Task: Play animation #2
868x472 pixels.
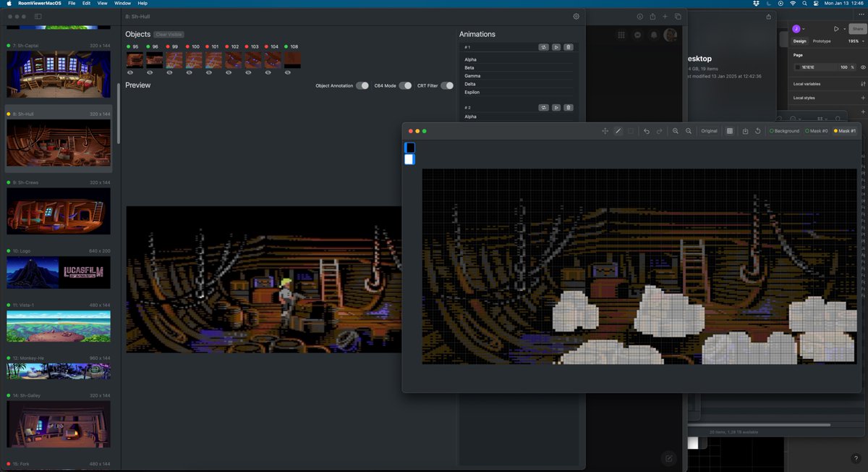Action: tap(556, 107)
